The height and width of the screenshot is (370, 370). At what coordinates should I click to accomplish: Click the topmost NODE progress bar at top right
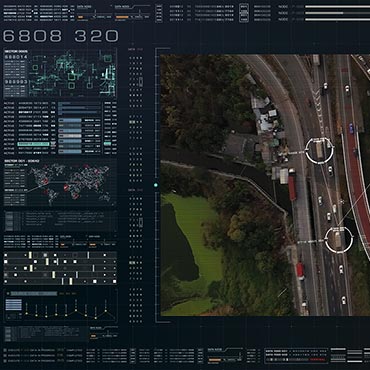(x=337, y=6)
